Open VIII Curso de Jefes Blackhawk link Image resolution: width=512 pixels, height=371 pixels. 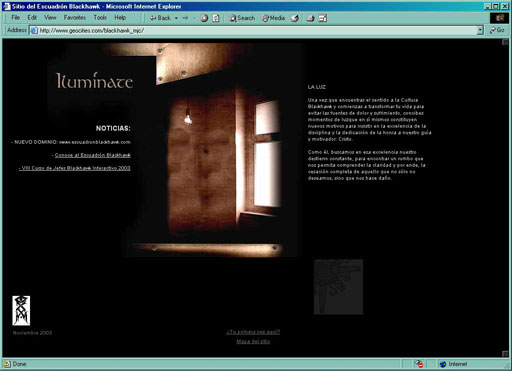(75, 168)
